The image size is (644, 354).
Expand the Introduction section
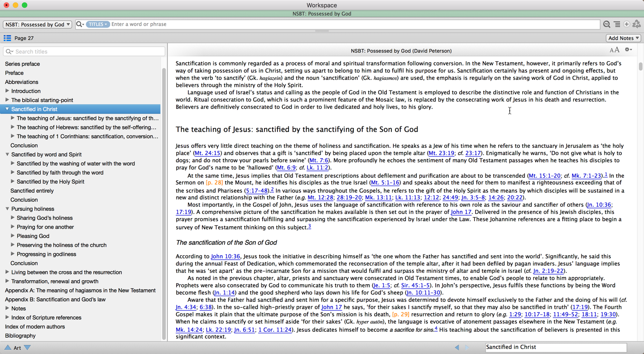(7, 91)
